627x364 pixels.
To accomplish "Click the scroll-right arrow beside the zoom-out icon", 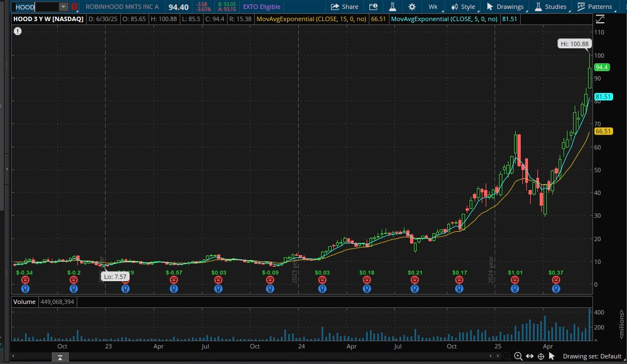I will 498,356.
